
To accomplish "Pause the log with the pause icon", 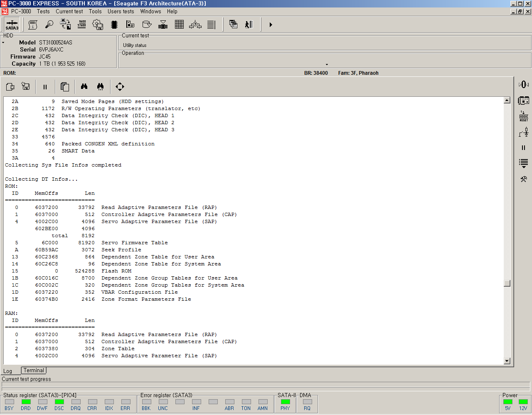I will [45, 87].
